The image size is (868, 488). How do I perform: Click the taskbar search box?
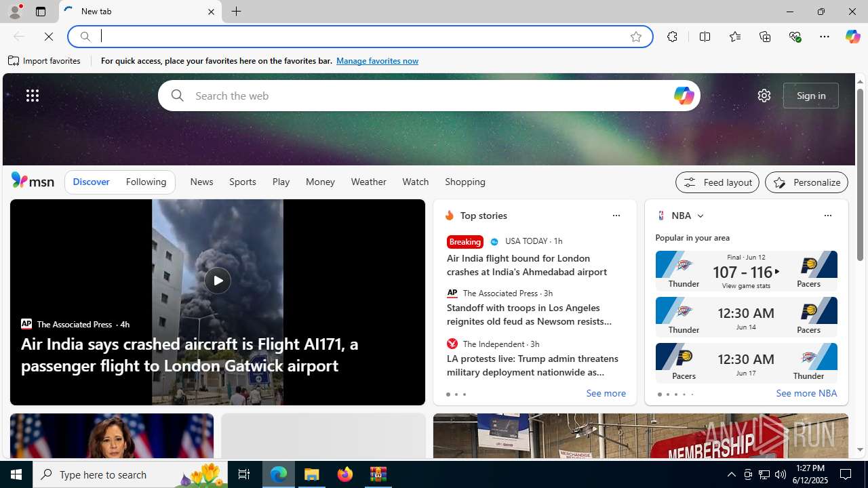tap(130, 474)
